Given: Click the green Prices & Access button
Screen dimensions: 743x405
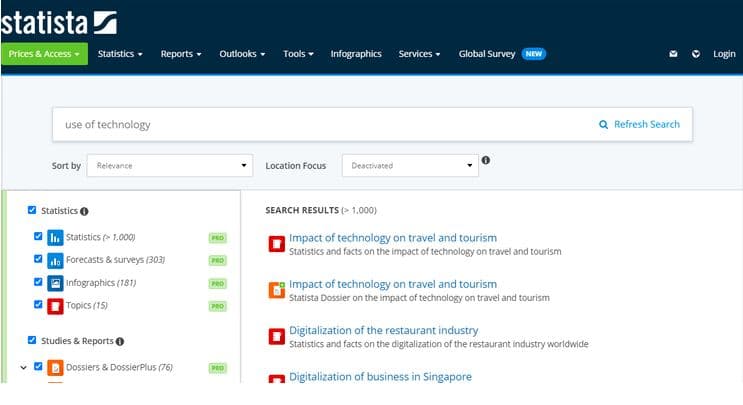Looking at the screenshot, I should click(44, 54).
